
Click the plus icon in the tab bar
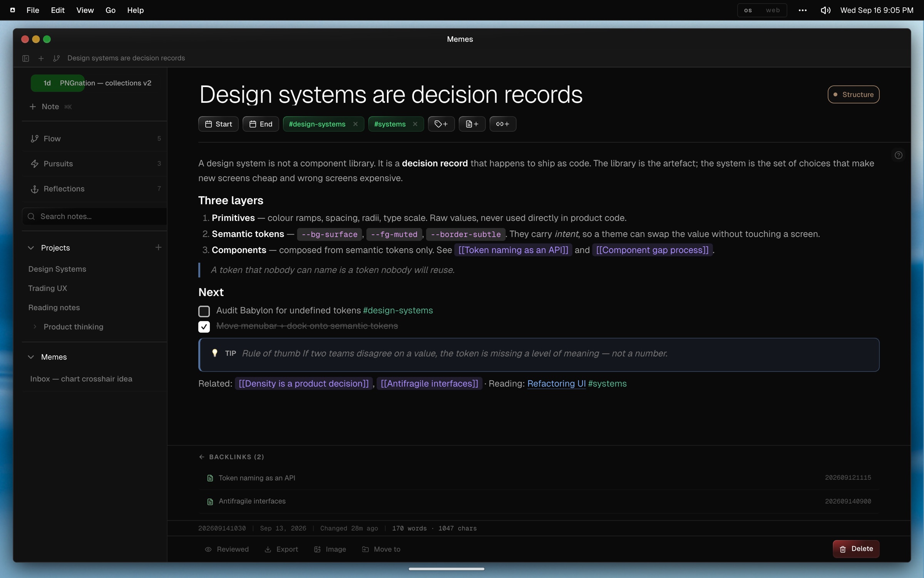pos(41,58)
